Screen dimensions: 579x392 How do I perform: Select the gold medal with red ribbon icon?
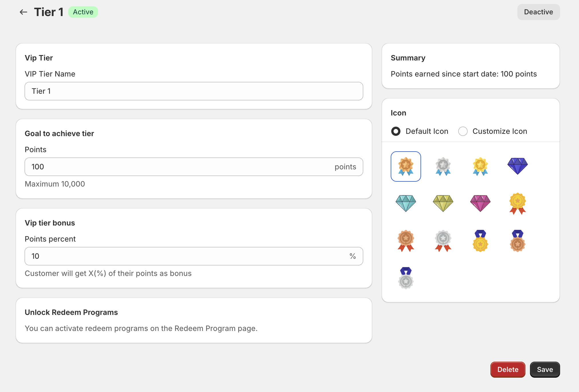coord(518,204)
